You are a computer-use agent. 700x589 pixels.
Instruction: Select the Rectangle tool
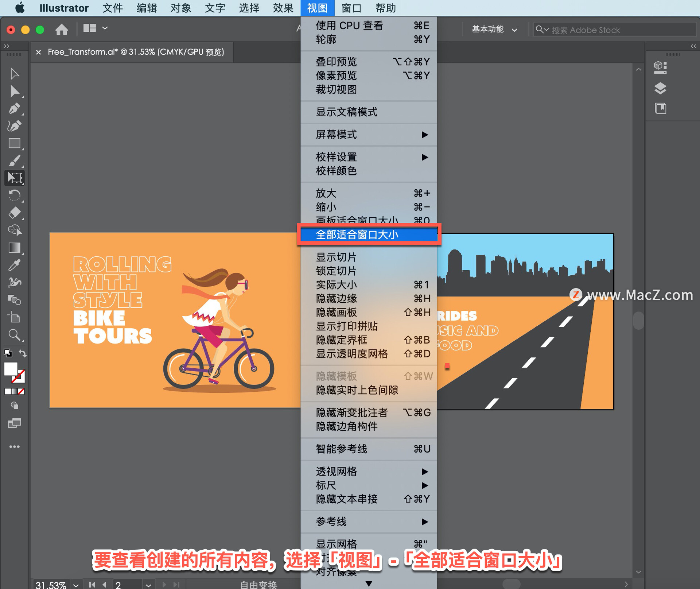(15, 143)
